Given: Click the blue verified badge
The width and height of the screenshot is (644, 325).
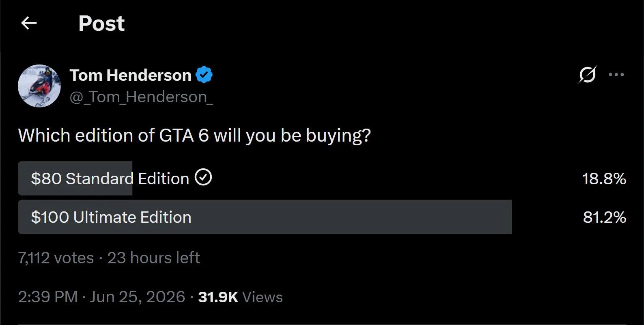Looking at the screenshot, I should 204,75.
